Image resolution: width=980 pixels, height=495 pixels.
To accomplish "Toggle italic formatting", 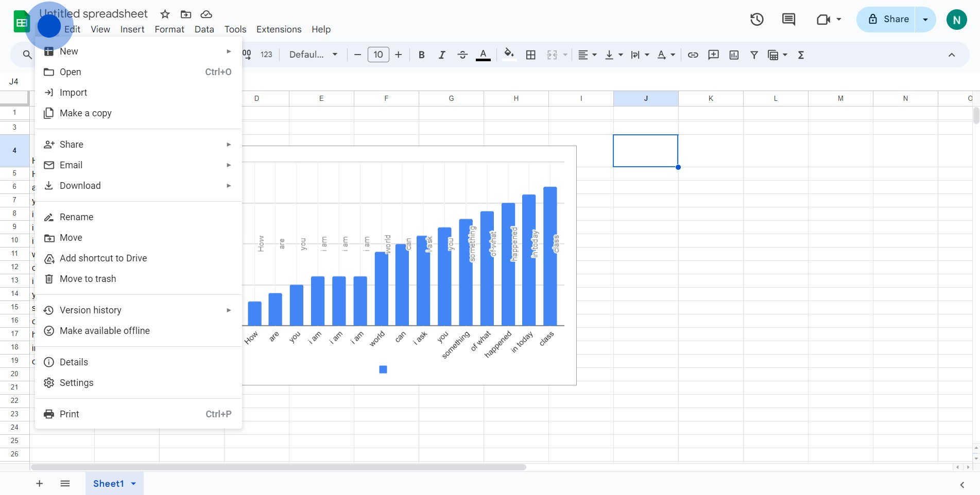I will click(441, 55).
